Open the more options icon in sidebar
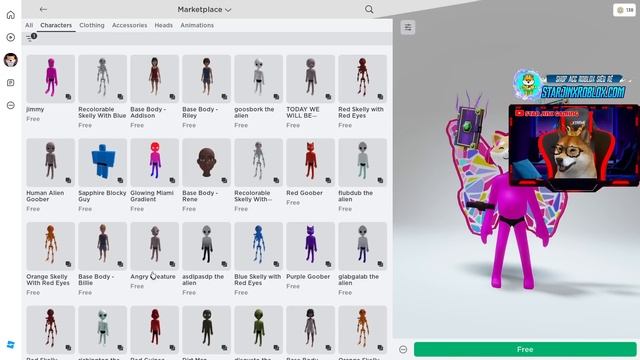The height and width of the screenshot is (360, 640). 11,105
